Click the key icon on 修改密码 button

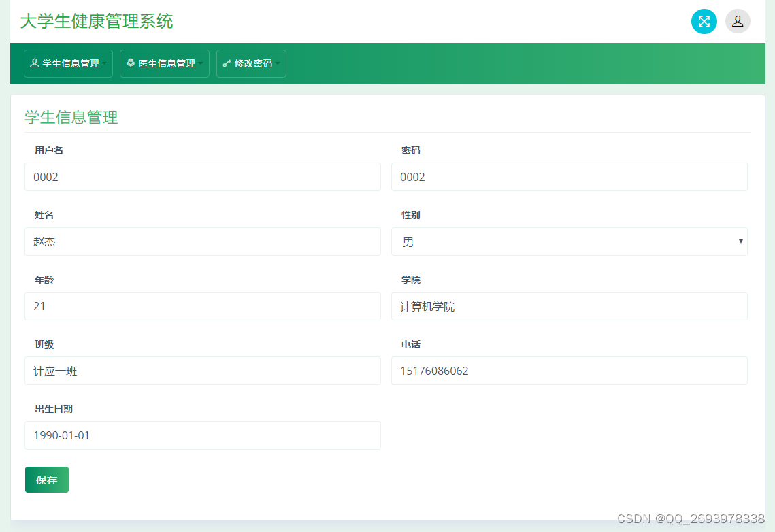tap(227, 63)
